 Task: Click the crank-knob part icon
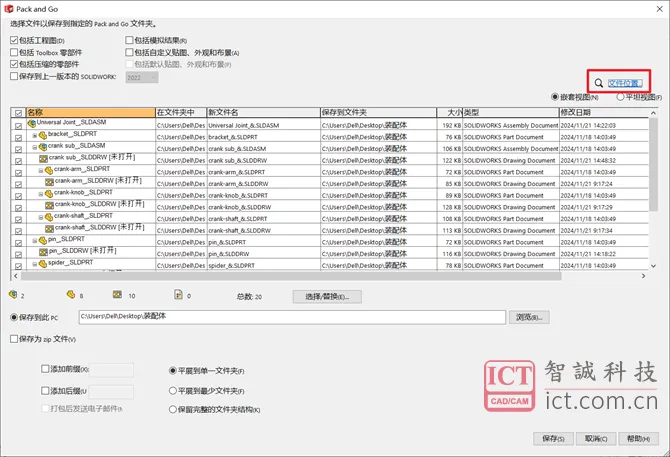coord(49,194)
